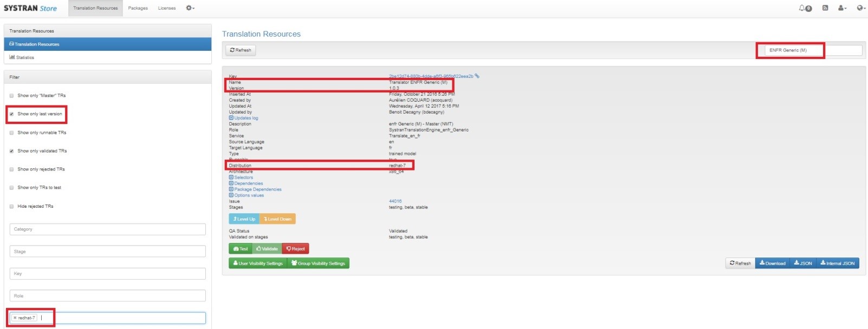The image size is (868, 329).
Task: Open Statistics in the sidebar
Action: point(108,57)
